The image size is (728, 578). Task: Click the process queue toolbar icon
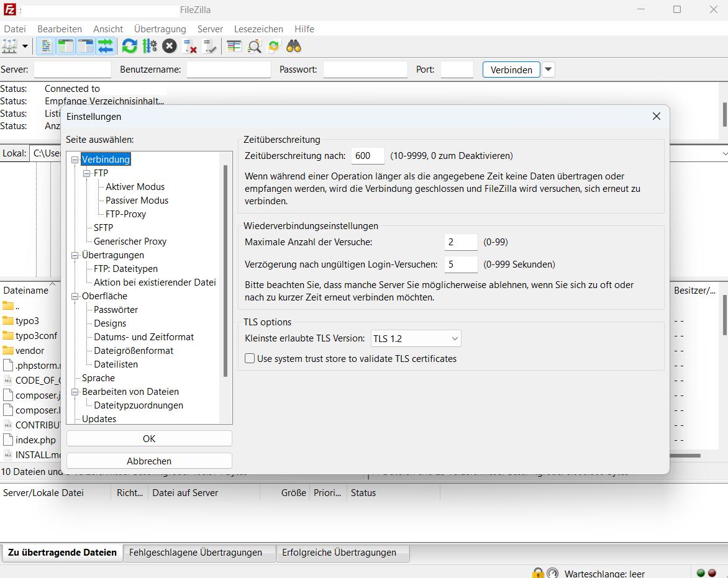[x=150, y=47]
